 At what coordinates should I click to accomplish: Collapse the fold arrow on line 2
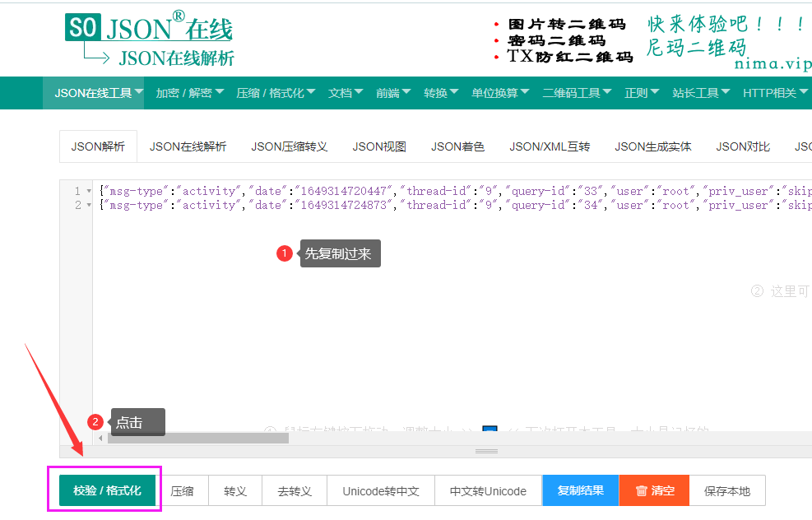coord(89,205)
